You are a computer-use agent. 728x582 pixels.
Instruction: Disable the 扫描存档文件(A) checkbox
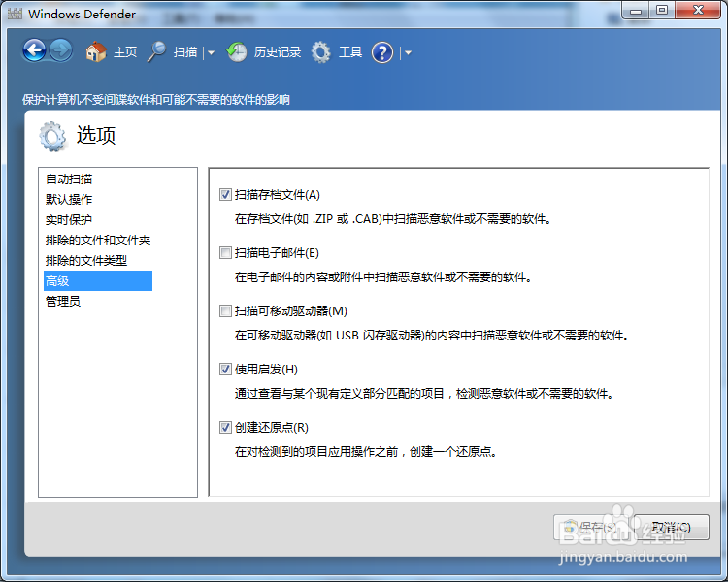225,194
